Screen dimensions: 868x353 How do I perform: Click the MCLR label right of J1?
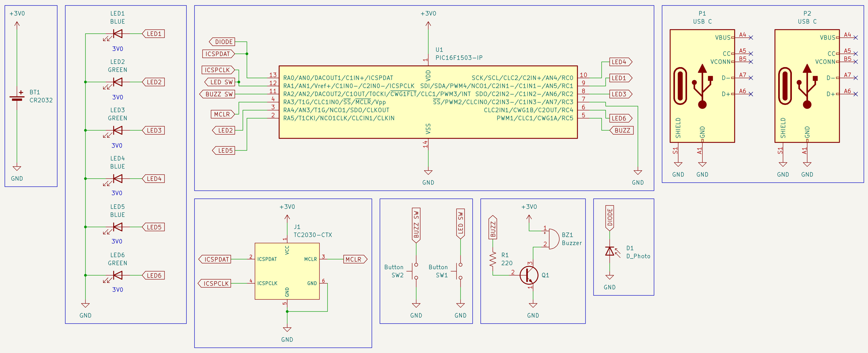tap(355, 259)
